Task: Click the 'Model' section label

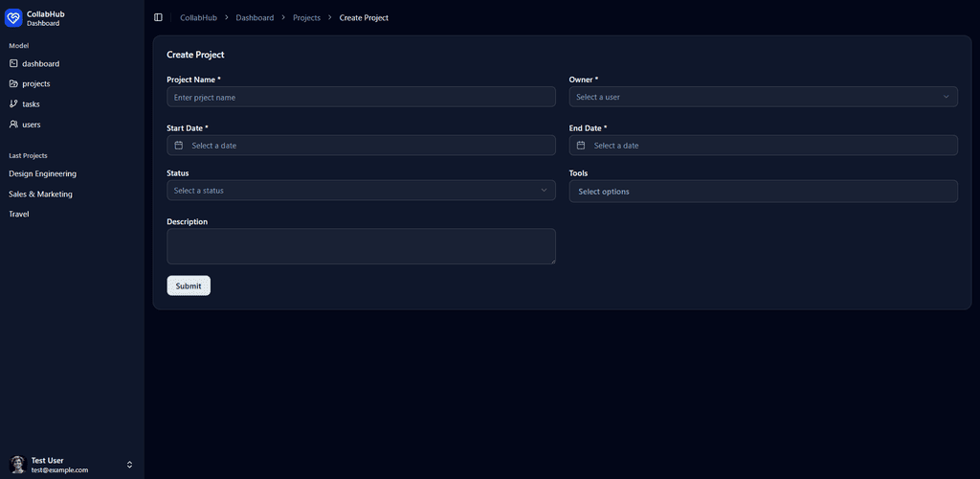Action: pyautogui.click(x=19, y=45)
